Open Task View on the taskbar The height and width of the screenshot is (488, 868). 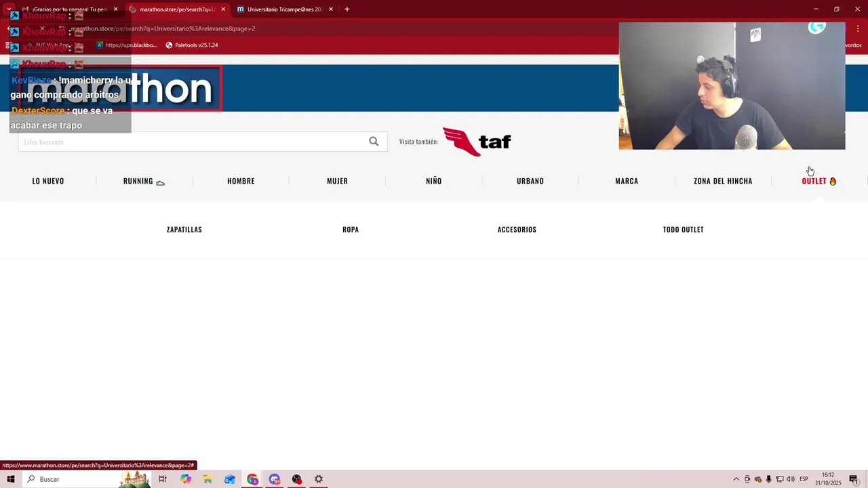pos(163,479)
